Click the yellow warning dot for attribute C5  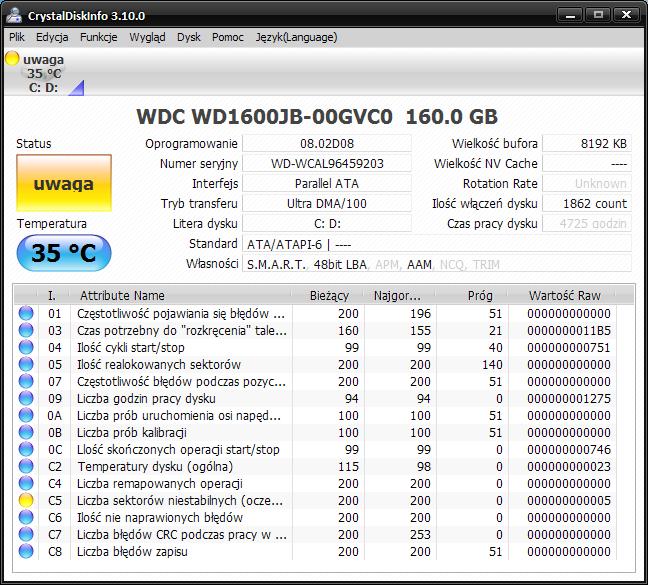[x=26, y=500]
